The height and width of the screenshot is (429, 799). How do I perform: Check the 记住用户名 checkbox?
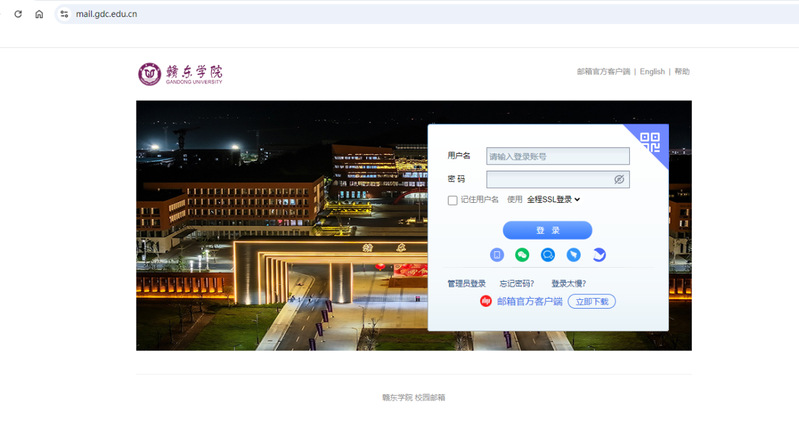(453, 200)
